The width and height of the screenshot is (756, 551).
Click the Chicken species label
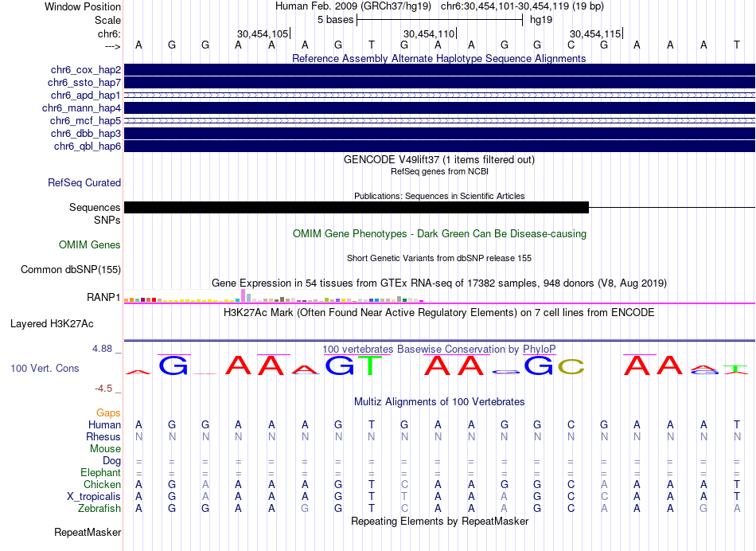point(102,484)
